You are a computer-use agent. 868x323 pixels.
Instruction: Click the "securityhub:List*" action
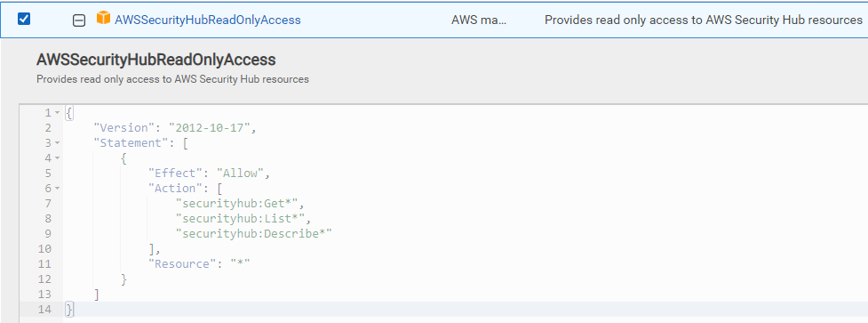click(240, 218)
